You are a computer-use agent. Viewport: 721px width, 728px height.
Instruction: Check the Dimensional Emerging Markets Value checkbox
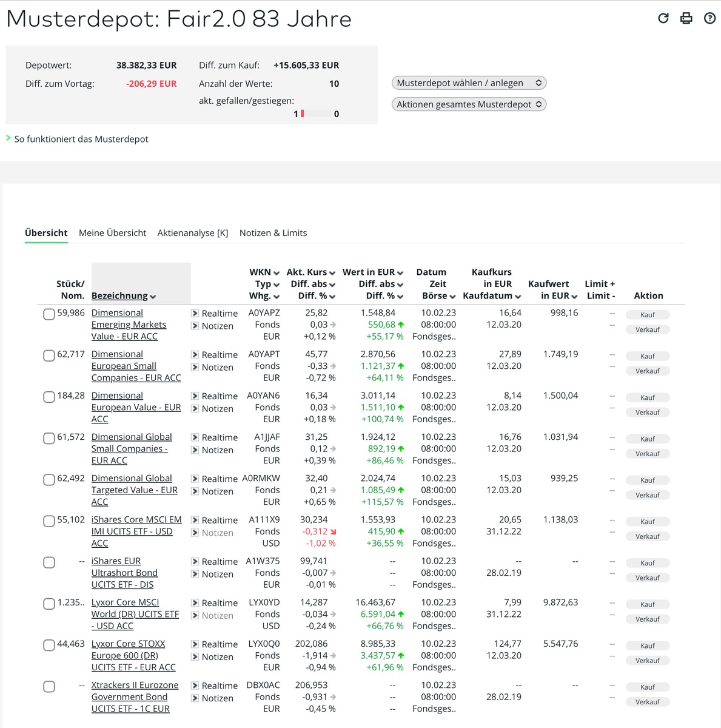(49, 314)
